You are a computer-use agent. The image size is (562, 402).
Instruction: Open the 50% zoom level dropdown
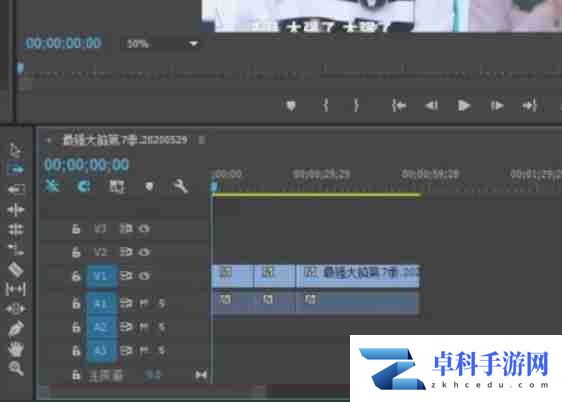[x=161, y=44]
